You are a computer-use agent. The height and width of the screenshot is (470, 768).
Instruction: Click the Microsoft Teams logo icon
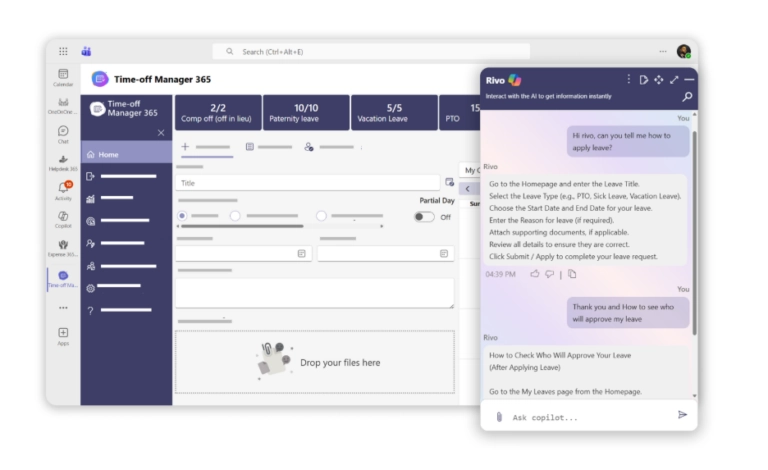(86, 51)
